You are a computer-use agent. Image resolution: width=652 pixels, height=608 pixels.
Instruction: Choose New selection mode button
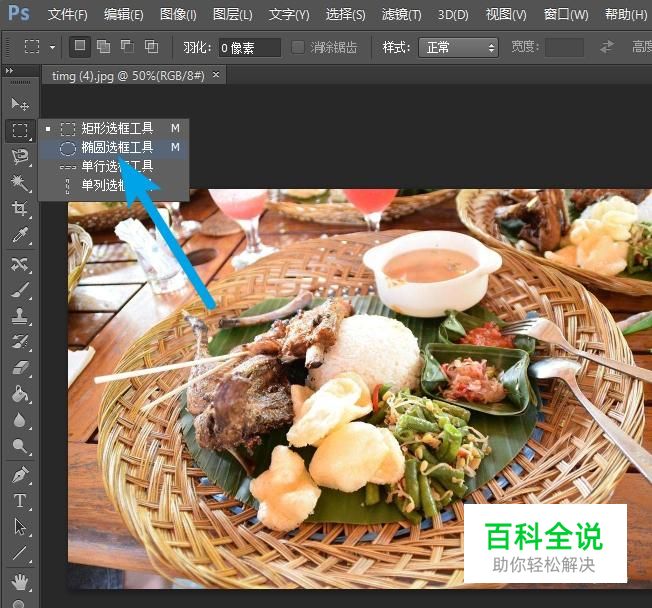click(79, 46)
